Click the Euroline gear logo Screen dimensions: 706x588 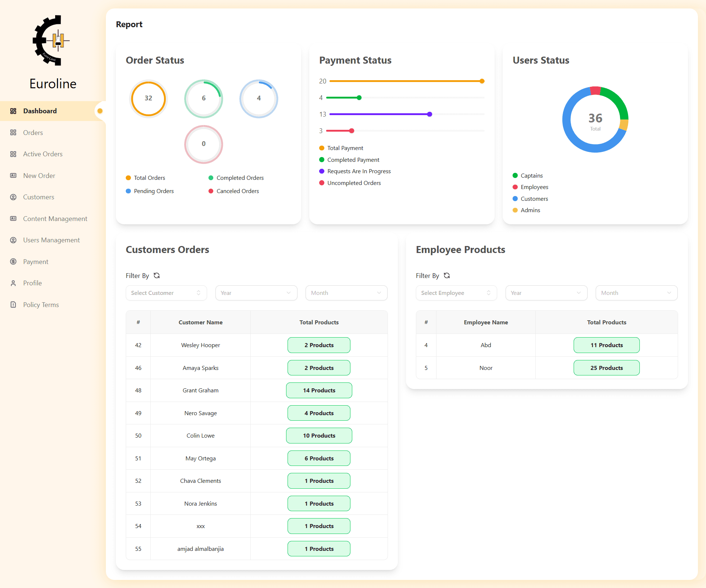pyautogui.click(x=51, y=40)
